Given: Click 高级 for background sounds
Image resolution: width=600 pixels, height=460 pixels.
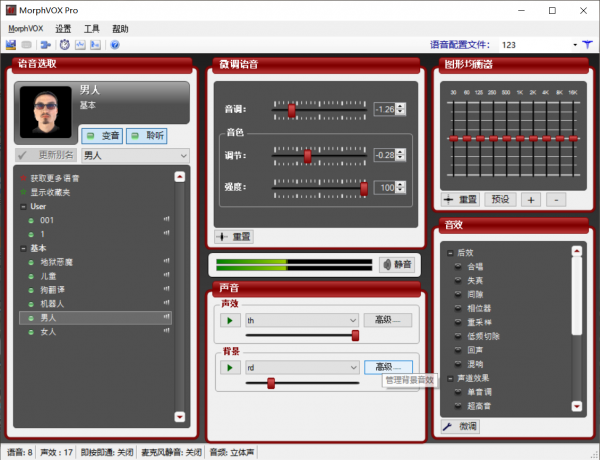Looking at the screenshot, I should 388,367.
